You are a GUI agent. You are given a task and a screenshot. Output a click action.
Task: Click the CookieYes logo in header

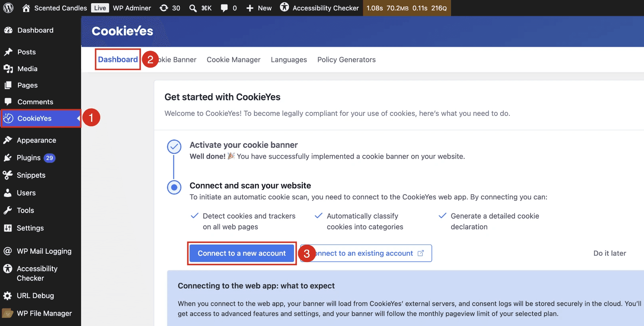coord(122,31)
